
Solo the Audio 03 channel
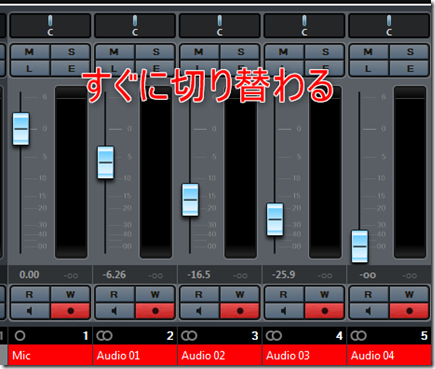(324, 52)
